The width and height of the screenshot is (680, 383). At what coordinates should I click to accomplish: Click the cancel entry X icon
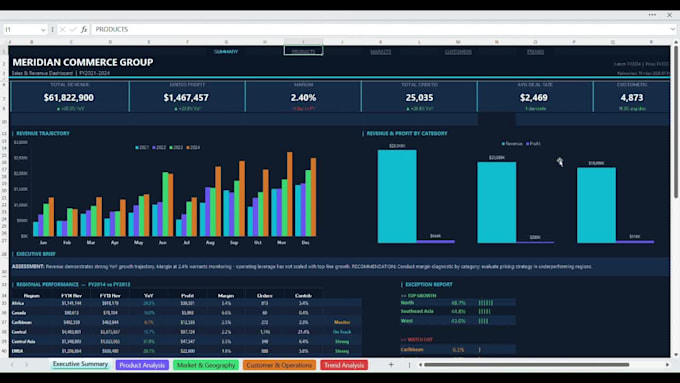(62, 29)
